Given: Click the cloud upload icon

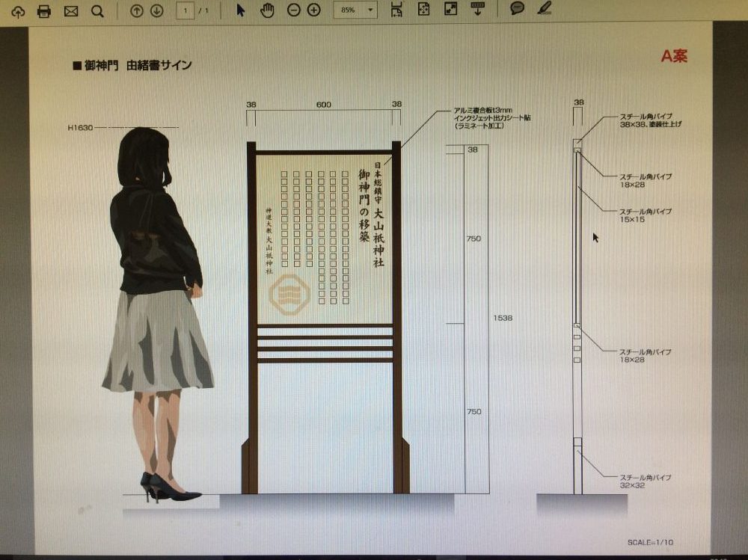Looking at the screenshot, I should coord(18,11).
